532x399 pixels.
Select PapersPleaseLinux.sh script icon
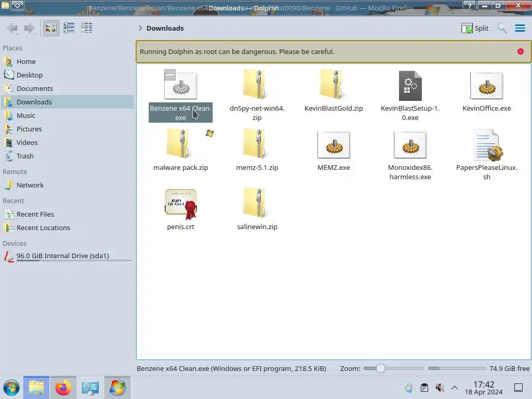click(487, 145)
